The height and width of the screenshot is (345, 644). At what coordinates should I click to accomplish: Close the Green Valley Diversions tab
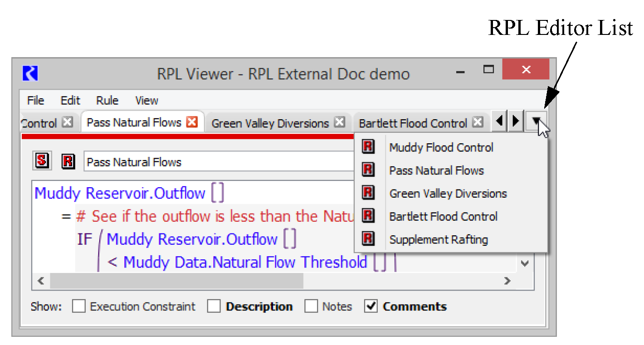(339, 122)
